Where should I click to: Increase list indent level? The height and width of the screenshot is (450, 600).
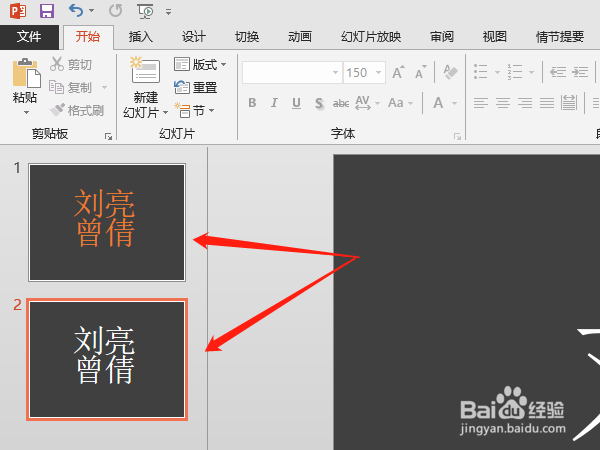tap(580, 72)
